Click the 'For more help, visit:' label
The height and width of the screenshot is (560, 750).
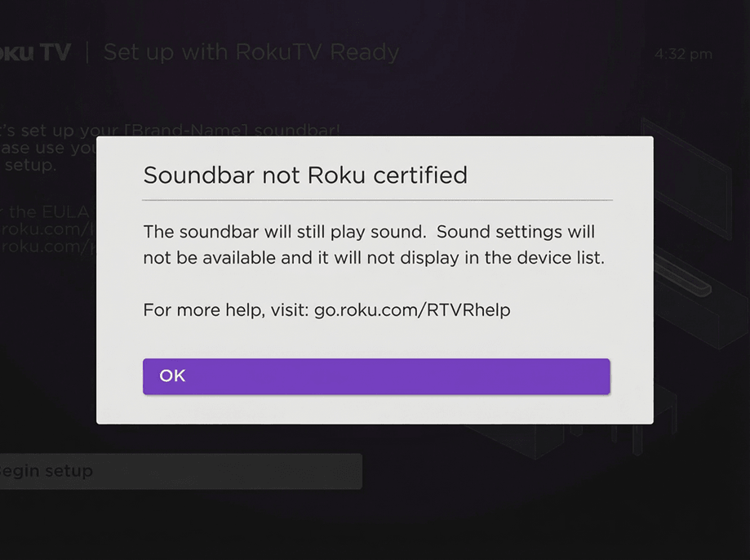coord(226,310)
